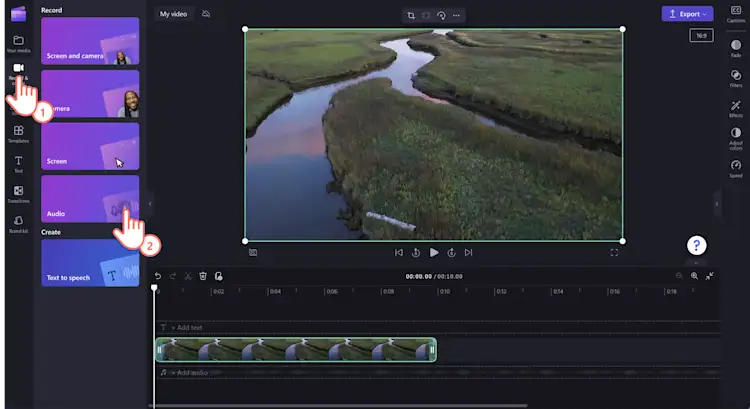
Task: Open the Fade panel
Action: click(736, 48)
